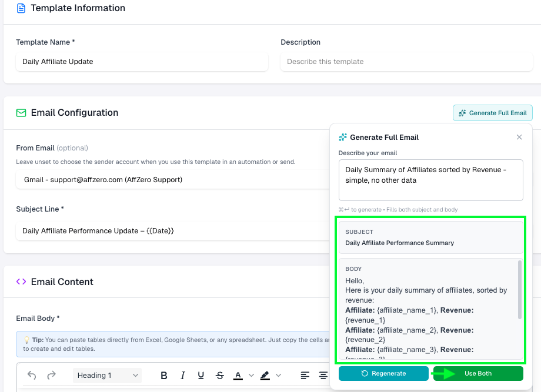Apply the text color tool
541x392 pixels.
238,376
